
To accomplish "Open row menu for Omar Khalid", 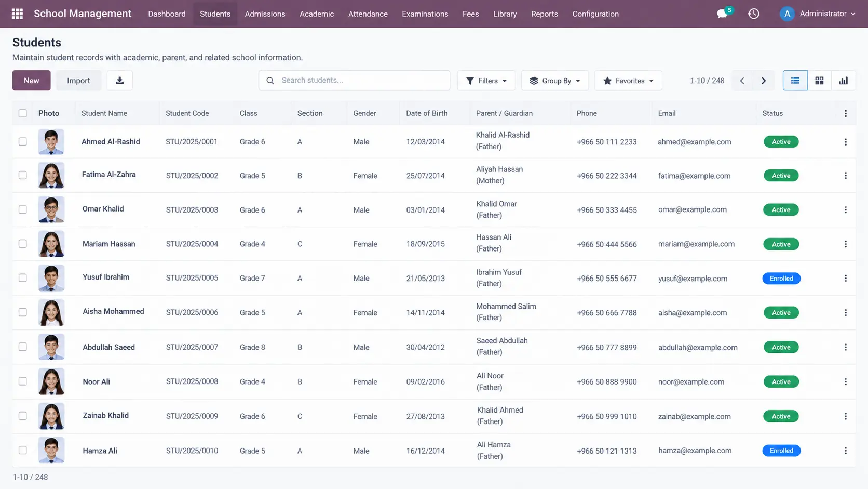I will 846,210.
